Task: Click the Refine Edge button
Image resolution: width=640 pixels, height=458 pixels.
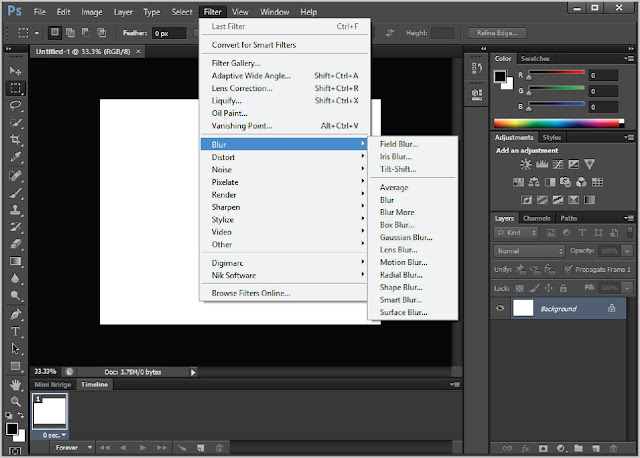Action: click(x=497, y=33)
